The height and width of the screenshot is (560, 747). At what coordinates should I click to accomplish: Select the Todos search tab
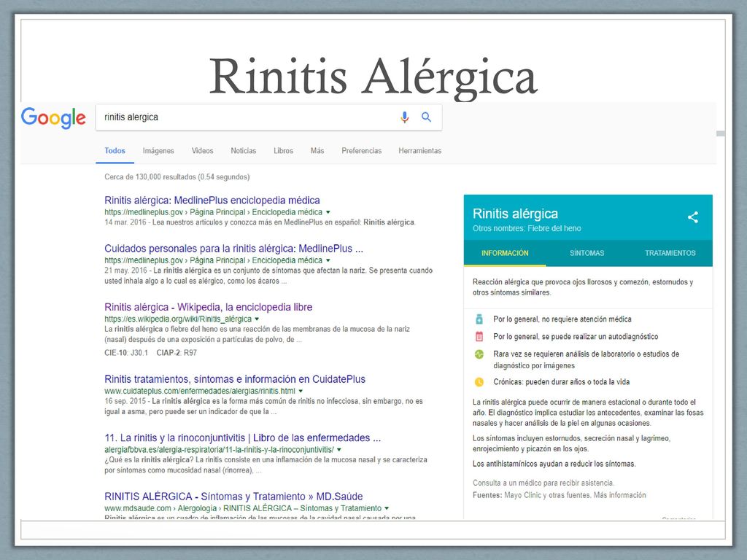pyautogui.click(x=115, y=151)
